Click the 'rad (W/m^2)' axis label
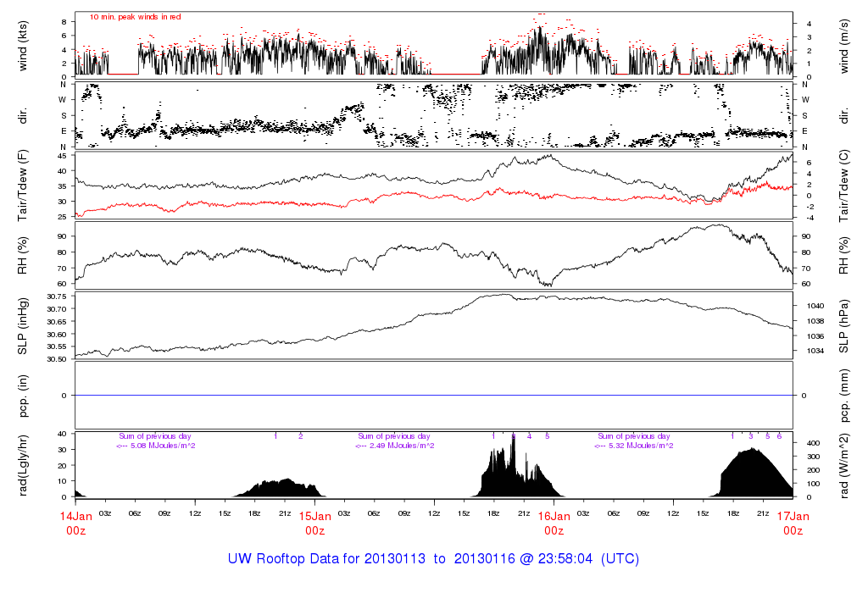Screen dimensions: 868x593 click(x=845, y=465)
